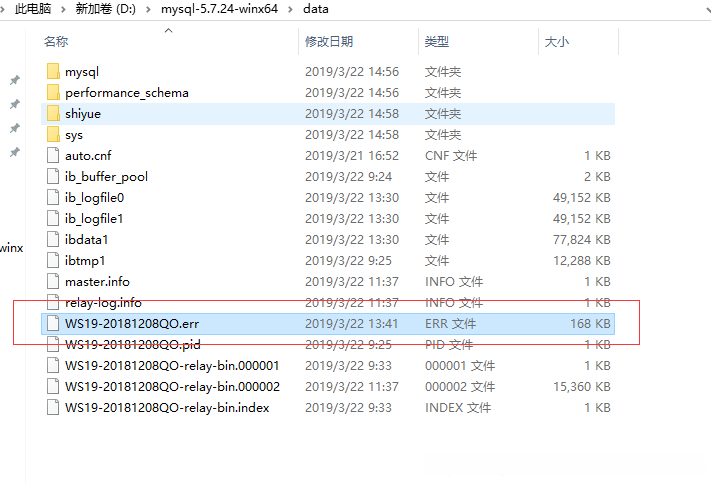Click the ib_logfile0 file icon
Screen dimensions: 711x485
click(x=53, y=198)
